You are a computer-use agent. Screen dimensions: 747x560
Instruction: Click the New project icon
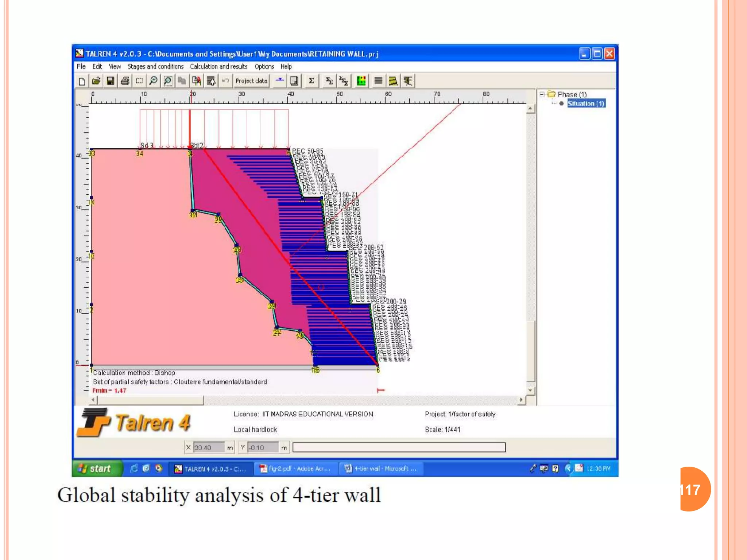82,81
